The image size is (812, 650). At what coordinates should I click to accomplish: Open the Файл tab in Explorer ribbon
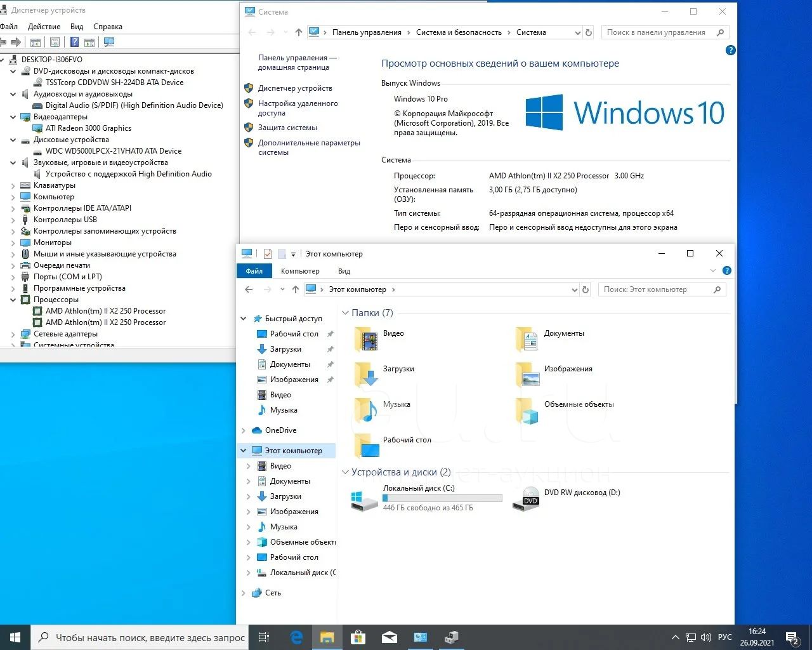coord(254,271)
